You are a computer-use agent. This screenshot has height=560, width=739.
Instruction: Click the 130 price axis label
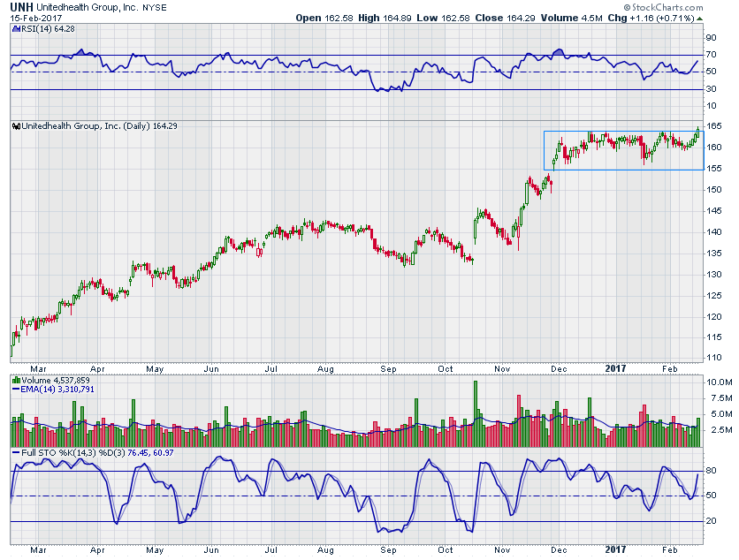click(x=714, y=275)
